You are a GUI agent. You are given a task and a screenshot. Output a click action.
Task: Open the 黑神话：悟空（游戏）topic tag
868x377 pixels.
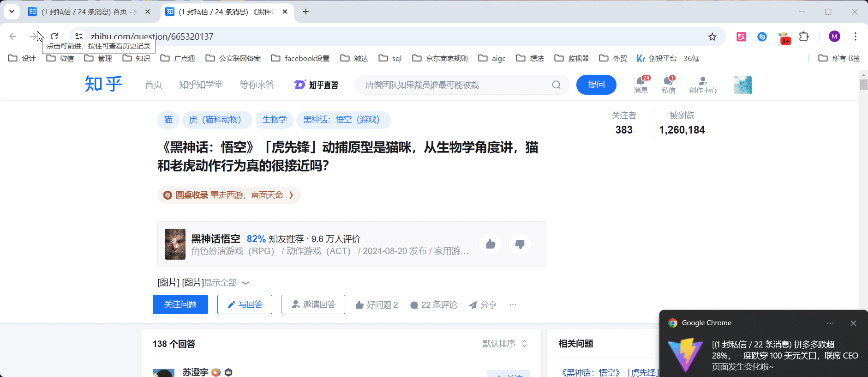pos(343,120)
